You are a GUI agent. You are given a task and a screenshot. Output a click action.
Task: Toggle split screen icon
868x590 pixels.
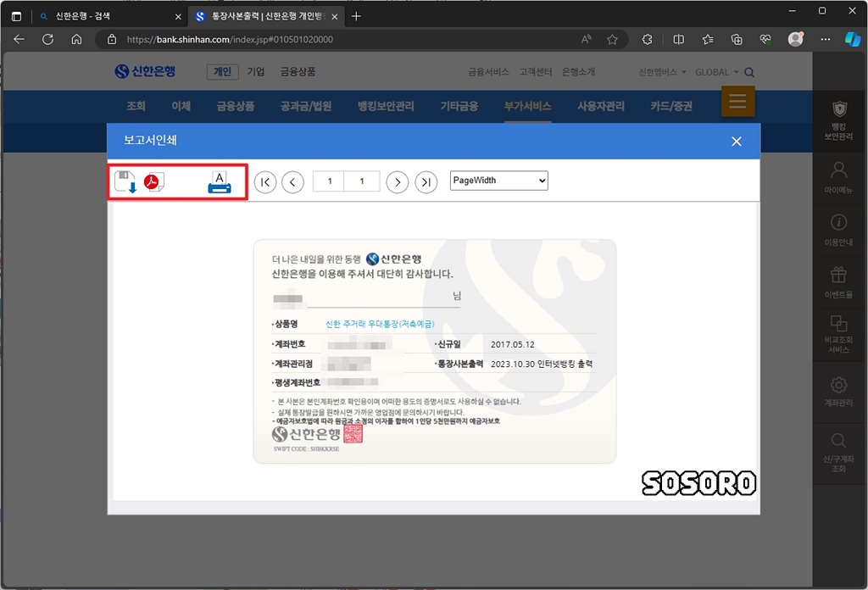pos(679,39)
